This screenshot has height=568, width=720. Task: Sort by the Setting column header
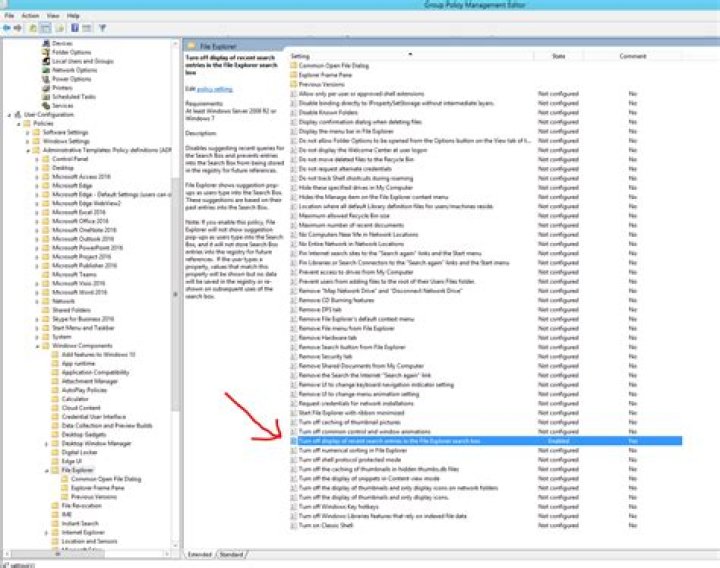411,56
